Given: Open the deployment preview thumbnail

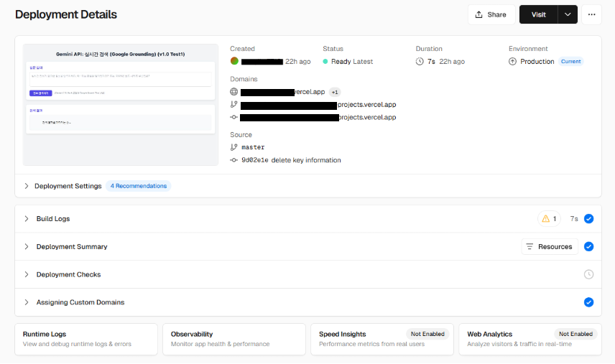Looking at the screenshot, I should pos(121,105).
